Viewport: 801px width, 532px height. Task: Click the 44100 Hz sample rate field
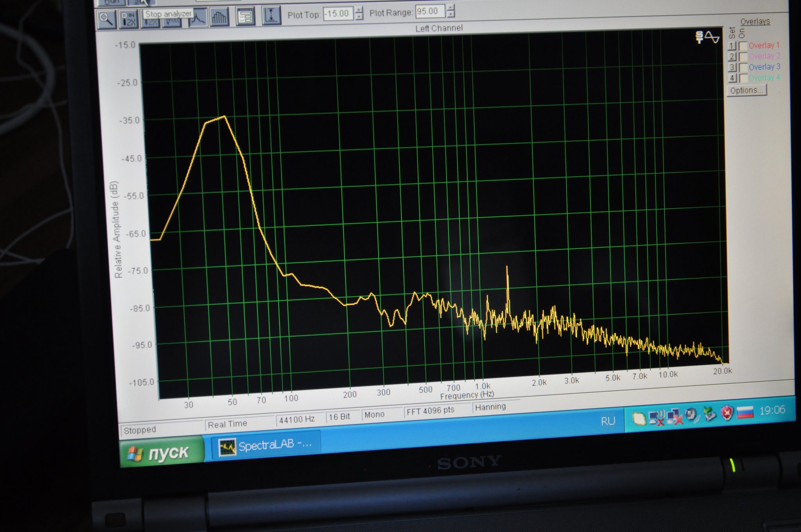pos(300,419)
